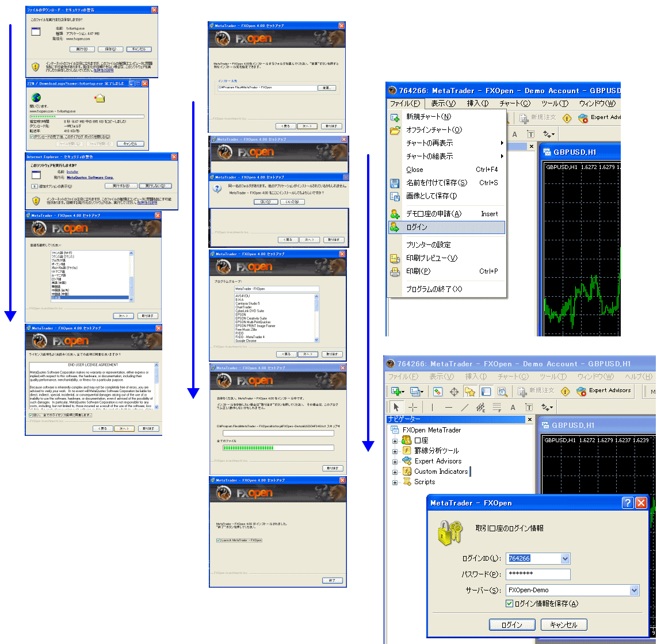Image resolution: width=657 pixels, height=644 pixels.
Task: Click Expert Advisors toolbar button above the ナビゲーター panel
Action: [x=603, y=390]
